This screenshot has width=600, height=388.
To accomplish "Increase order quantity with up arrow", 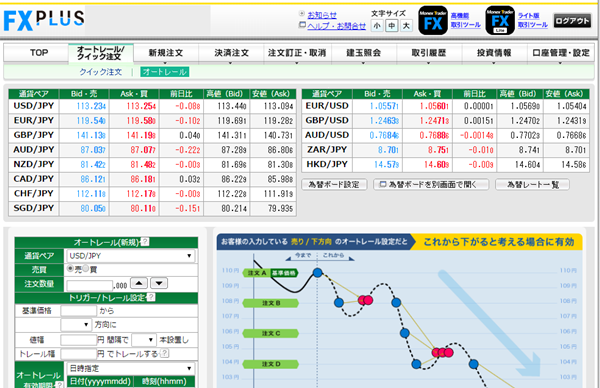I will point(139,284).
